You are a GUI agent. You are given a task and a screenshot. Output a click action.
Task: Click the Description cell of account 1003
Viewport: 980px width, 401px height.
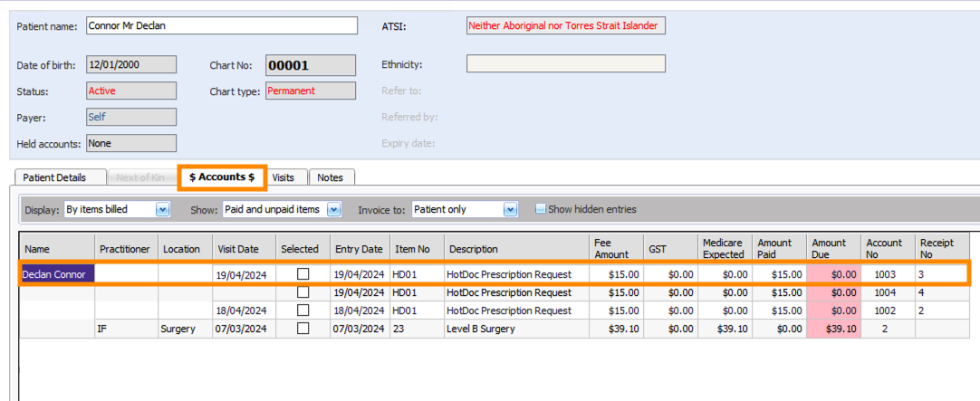[x=516, y=273]
